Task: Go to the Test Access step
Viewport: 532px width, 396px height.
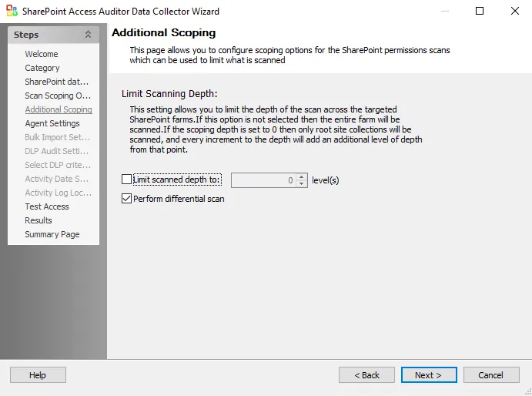Action: (x=47, y=206)
